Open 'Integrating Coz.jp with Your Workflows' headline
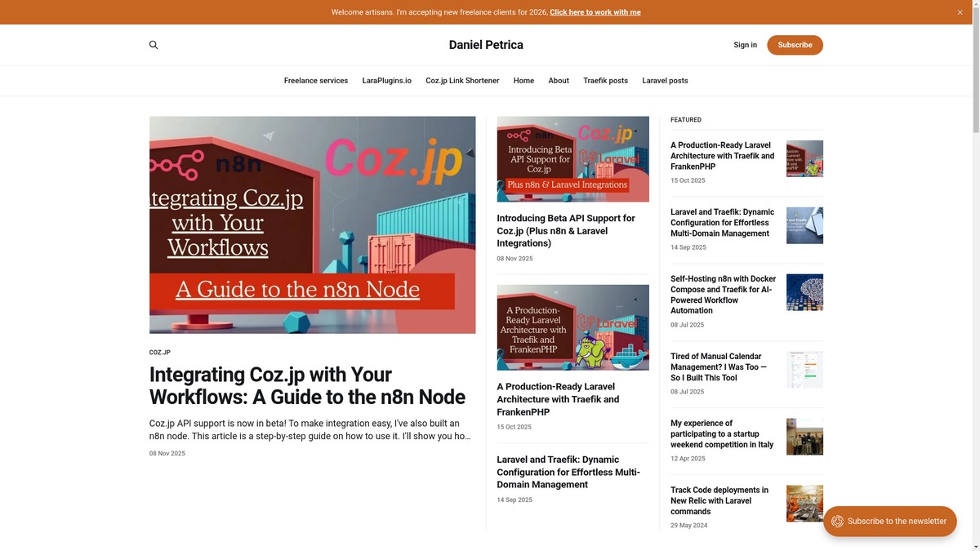The image size is (980, 551). [307, 386]
